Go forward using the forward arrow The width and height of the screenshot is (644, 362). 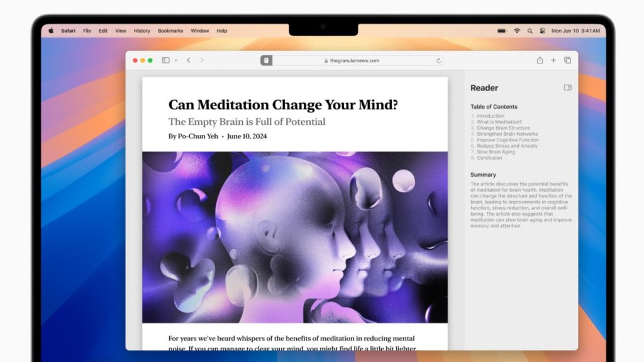201,60
